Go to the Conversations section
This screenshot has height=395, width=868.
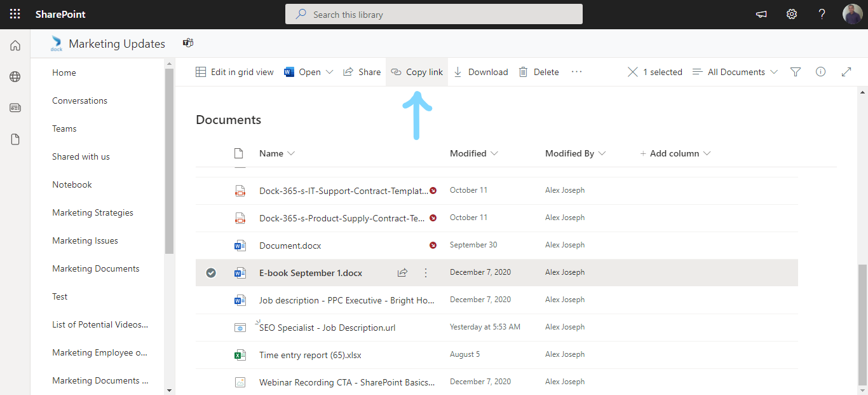[x=79, y=100]
